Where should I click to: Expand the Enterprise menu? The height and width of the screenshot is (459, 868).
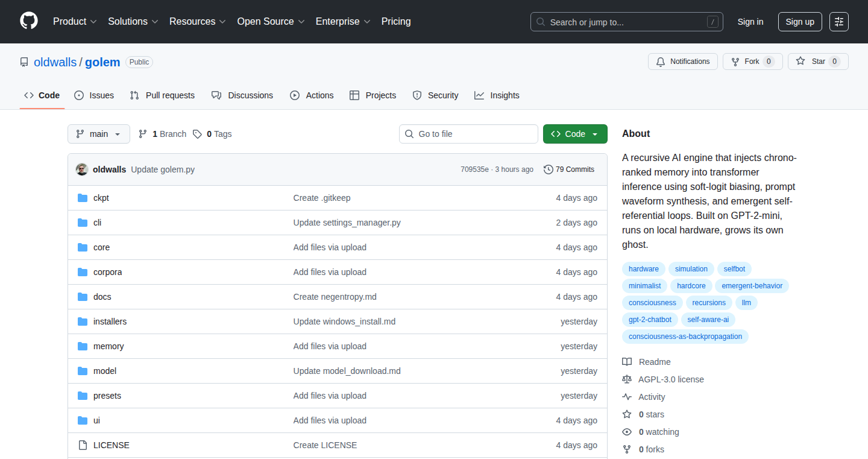point(343,21)
